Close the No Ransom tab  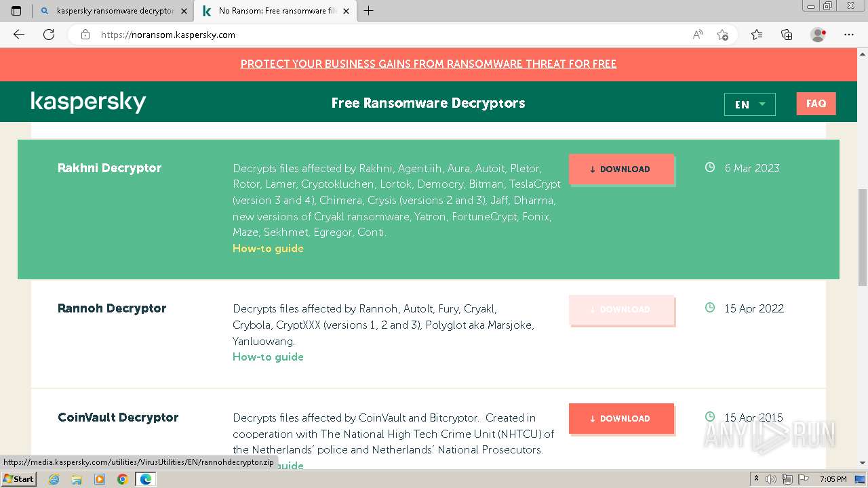pyautogui.click(x=347, y=11)
